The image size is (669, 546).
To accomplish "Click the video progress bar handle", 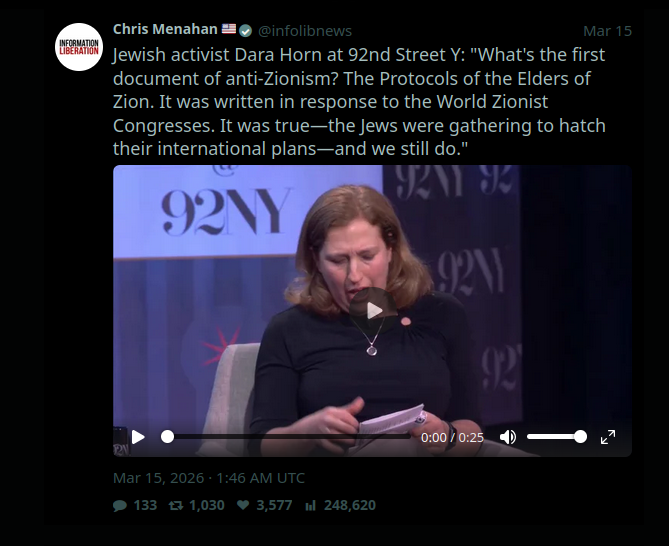I will pyautogui.click(x=167, y=437).
